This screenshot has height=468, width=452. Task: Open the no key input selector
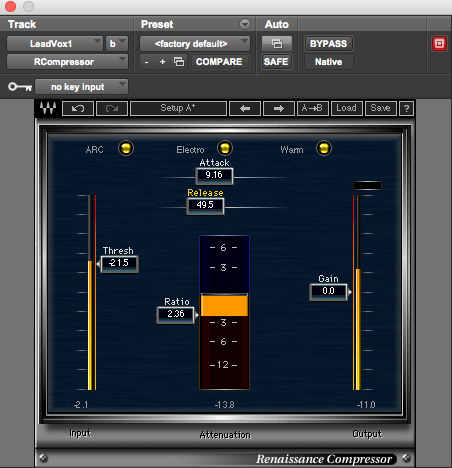pos(81,87)
